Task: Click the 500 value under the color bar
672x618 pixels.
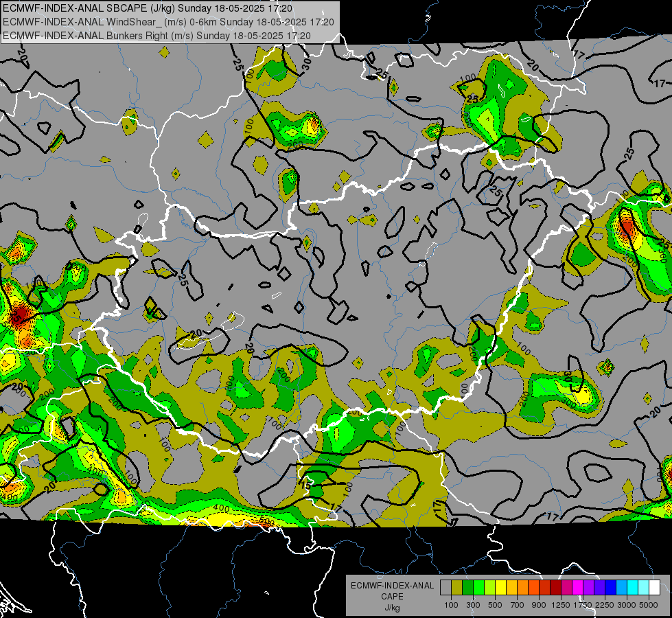Action: click(495, 605)
